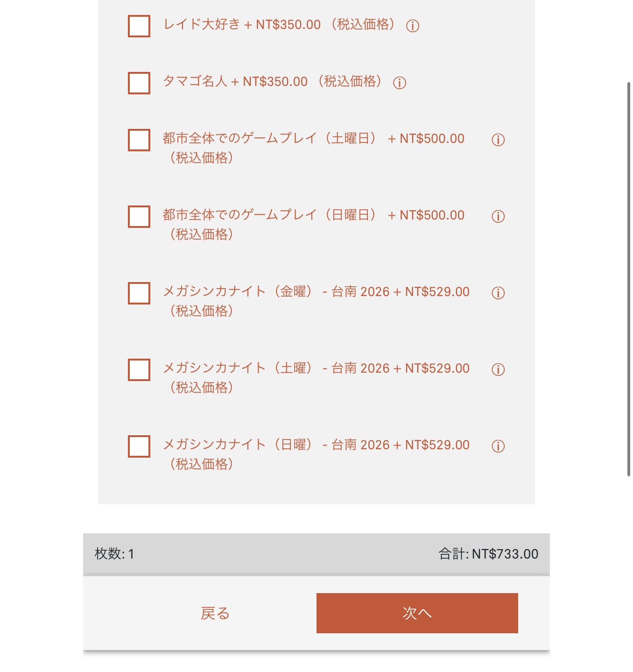Tick the タマゴ名人 checkbox
Image resolution: width=633 pixels, height=672 pixels.
click(x=139, y=83)
